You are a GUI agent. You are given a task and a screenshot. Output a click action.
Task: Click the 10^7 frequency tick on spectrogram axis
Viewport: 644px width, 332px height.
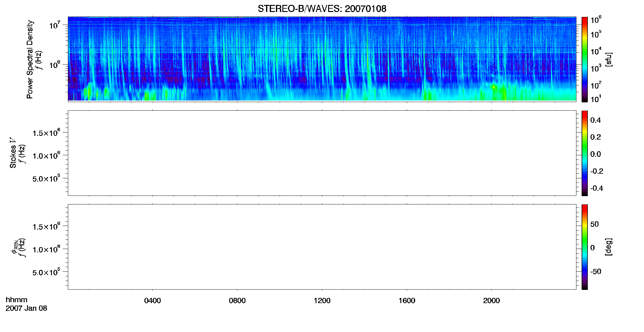[x=55, y=25]
